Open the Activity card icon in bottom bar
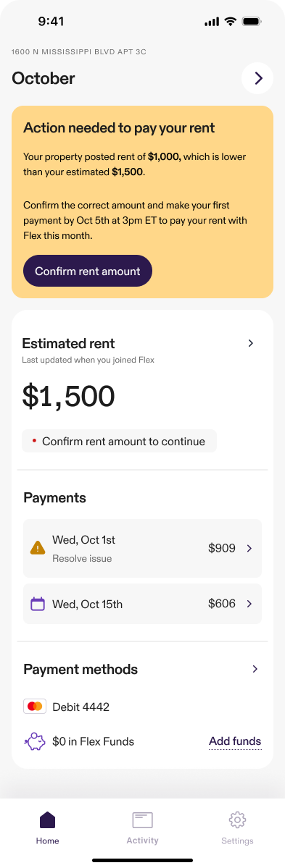The width and height of the screenshot is (285, 868). coord(142,820)
